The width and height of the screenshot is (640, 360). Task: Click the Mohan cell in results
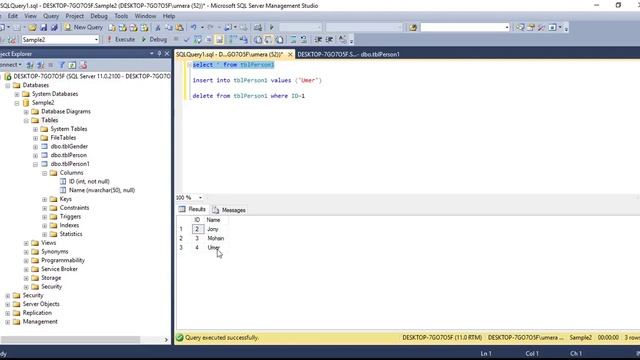point(216,238)
